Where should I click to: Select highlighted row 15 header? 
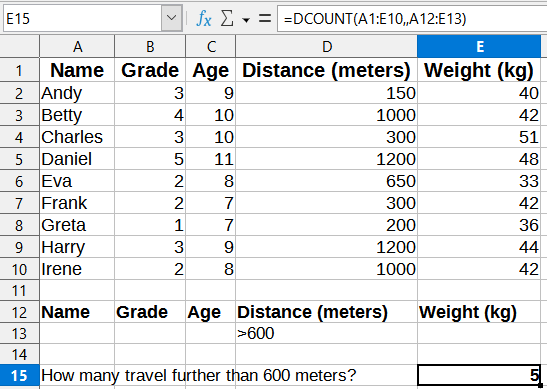[x=20, y=376]
